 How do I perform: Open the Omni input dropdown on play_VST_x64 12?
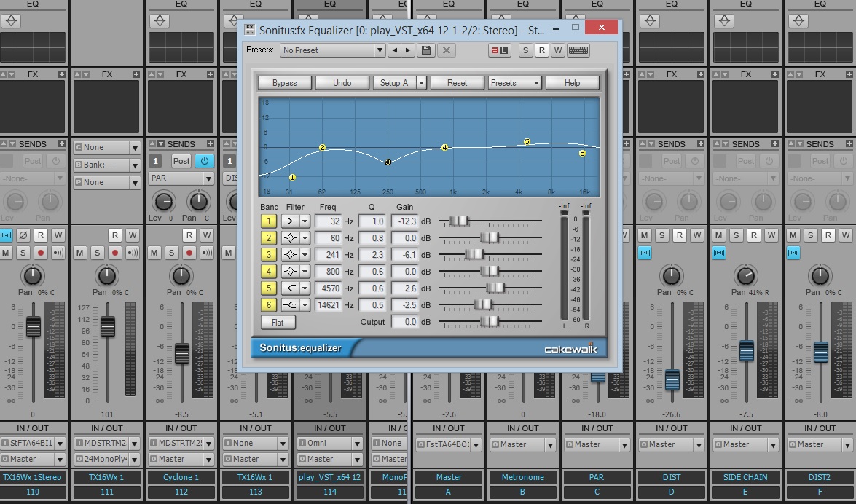(x=330, y=443)
